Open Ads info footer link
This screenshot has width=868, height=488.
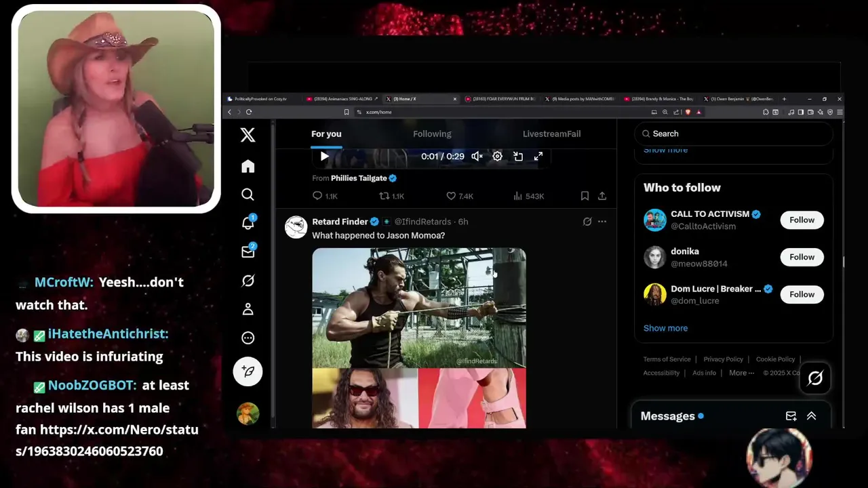coord(704,373)
